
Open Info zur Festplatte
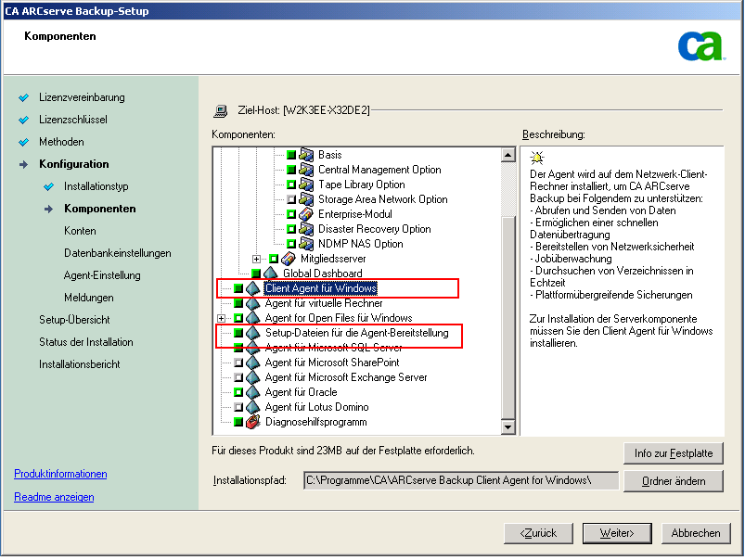674,453
